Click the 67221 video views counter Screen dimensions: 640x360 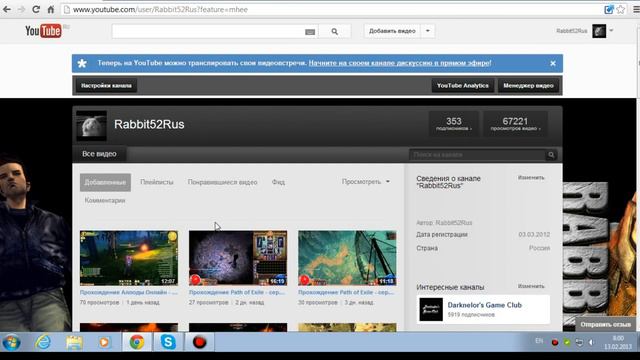[x=515, y=124]
